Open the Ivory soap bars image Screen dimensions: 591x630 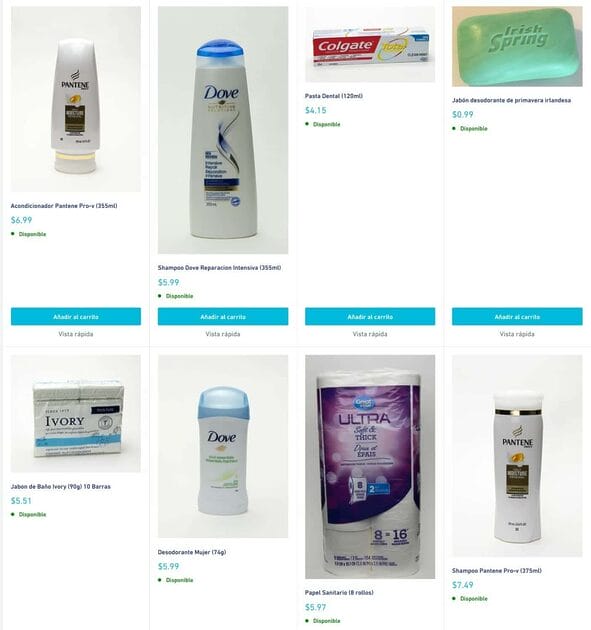[x=76, y=413]
